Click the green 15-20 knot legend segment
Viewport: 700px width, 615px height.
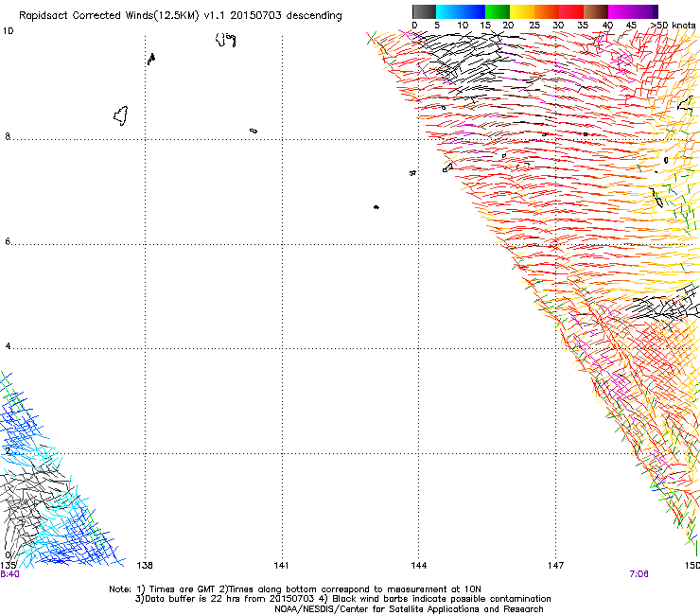click(498, 11)
